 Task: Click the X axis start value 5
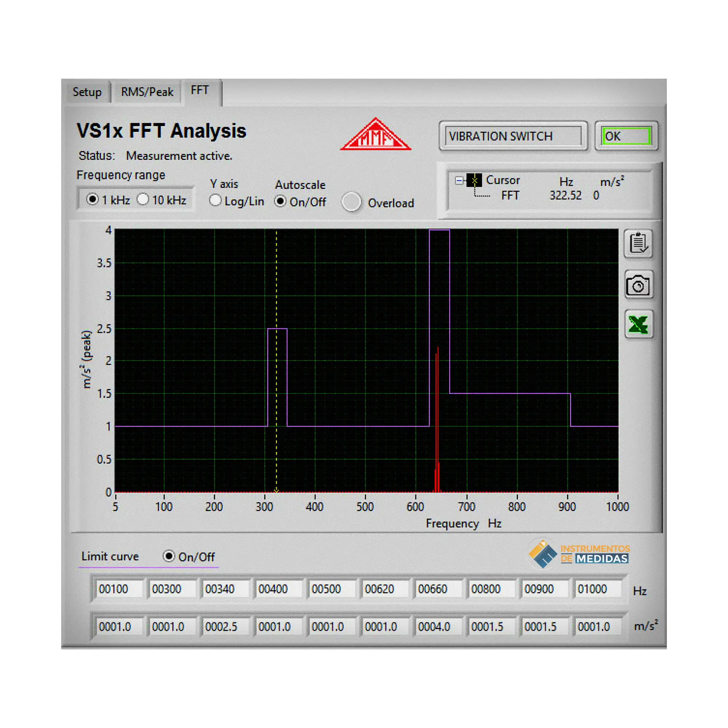[x=115, y=506]
